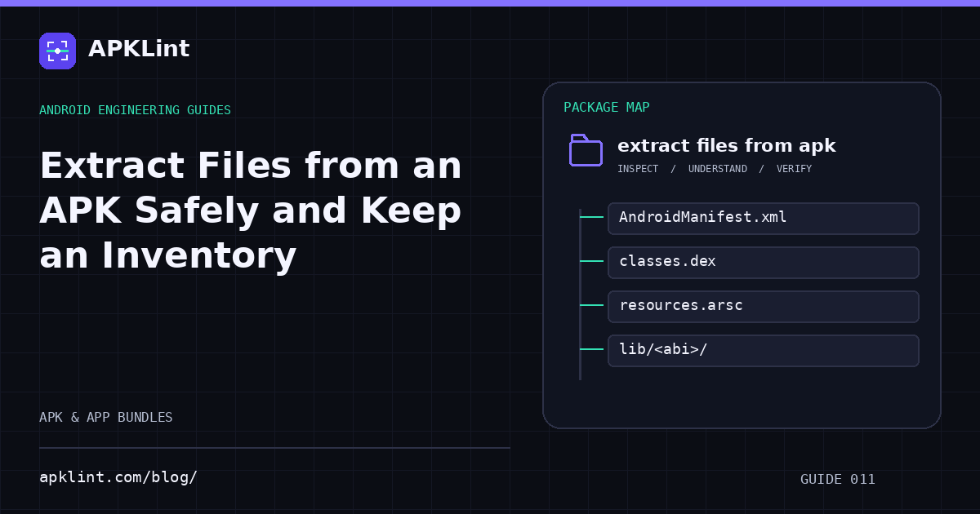
Task: Click the GUIDE 011 label
Action: click(838, 480)
